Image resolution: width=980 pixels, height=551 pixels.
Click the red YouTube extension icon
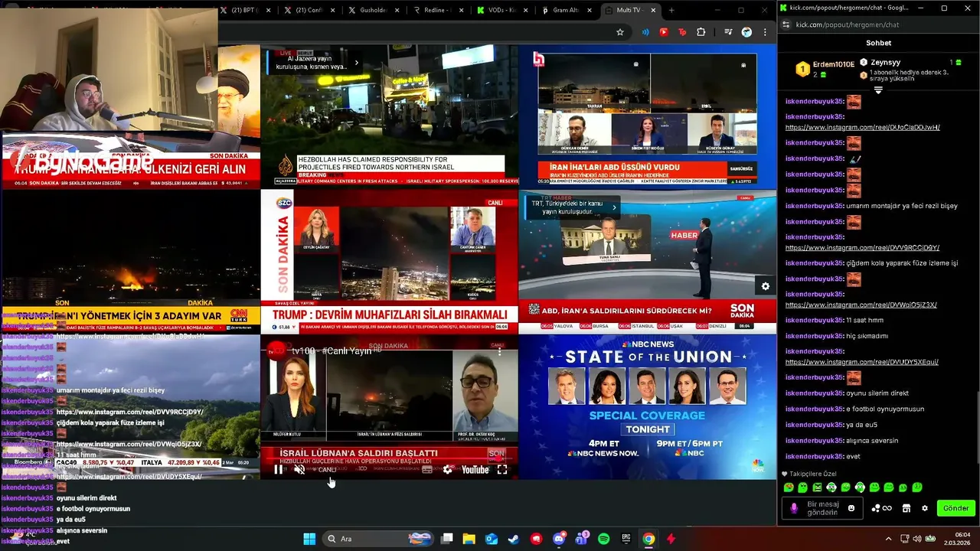pos(664,32)
